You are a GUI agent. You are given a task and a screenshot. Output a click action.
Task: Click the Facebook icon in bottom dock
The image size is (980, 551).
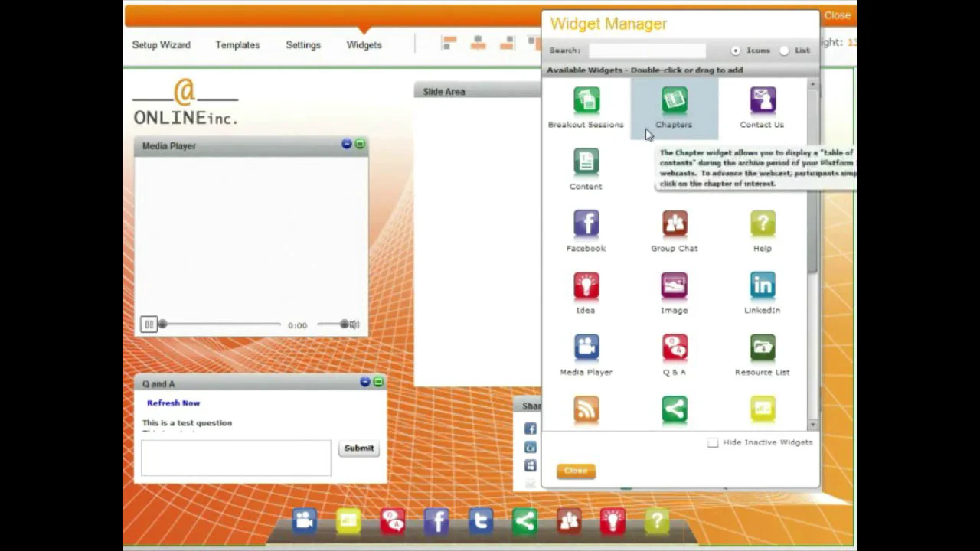(x=437, y=521)
